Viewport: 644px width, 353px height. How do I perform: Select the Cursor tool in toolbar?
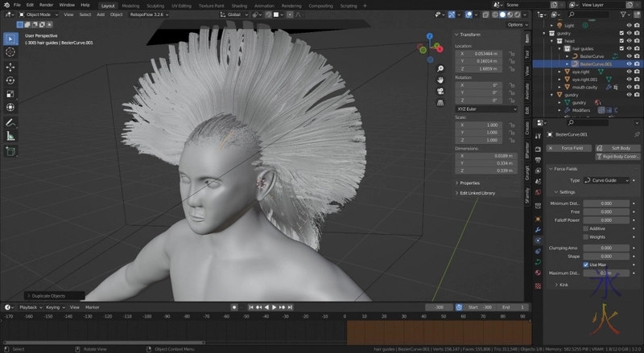point(10,52)
